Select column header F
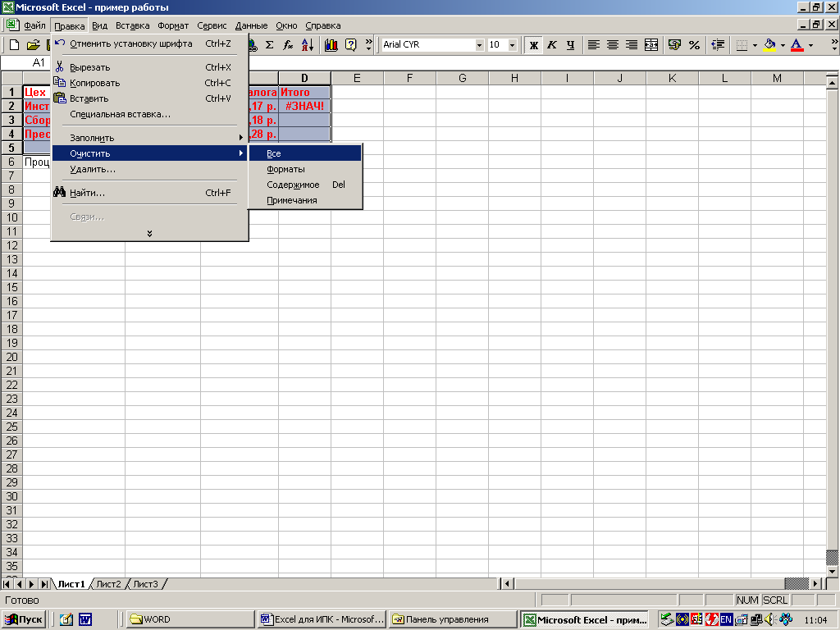The height and width of the screenshot is (630, 840). (410, 78)
